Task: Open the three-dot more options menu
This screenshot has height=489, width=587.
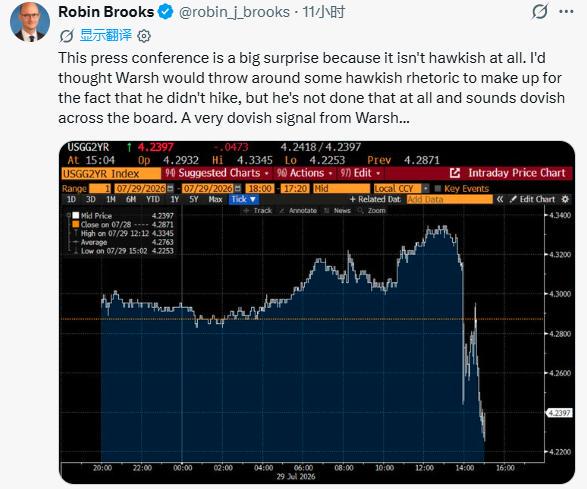Action: (566, 12)
